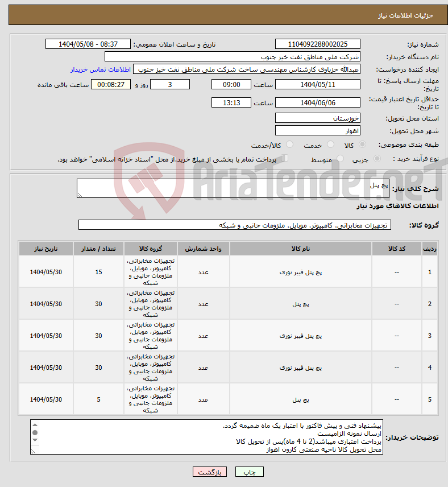Click the شرح کلی نیاز text area
The height and width of the screenshot is (487, 448).
pyautogui.click(x=233, y=188)
